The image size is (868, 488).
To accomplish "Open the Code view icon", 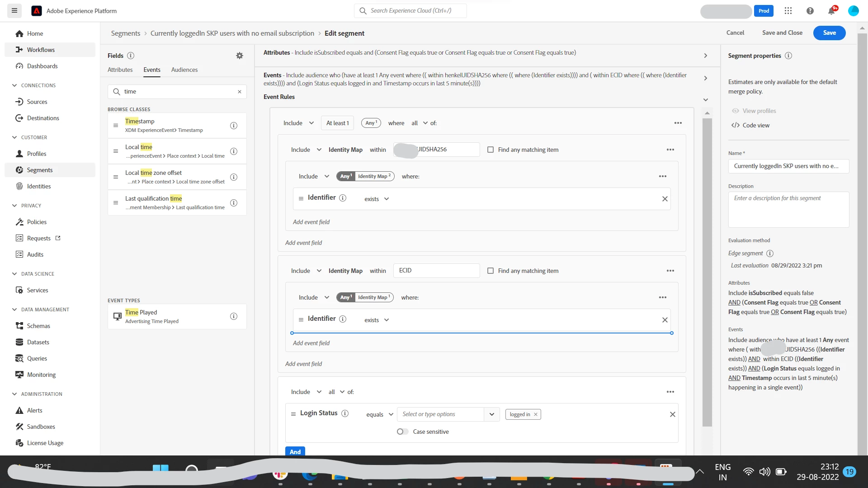I will pyautogui.click(x=736, y=125).
